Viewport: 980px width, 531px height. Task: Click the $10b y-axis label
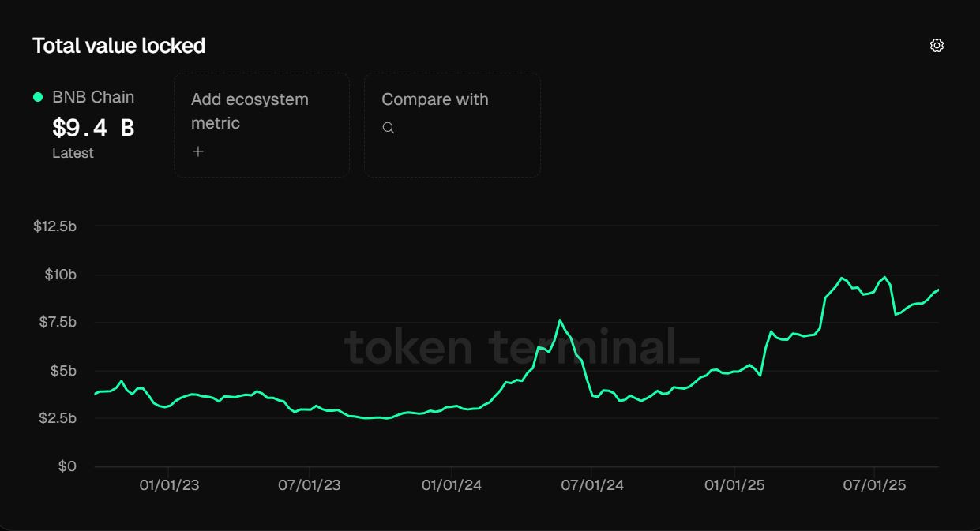pos(60,275)
